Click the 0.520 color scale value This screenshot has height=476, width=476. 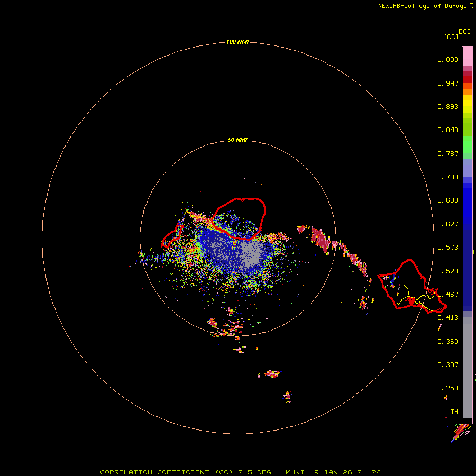pos(448,271)
